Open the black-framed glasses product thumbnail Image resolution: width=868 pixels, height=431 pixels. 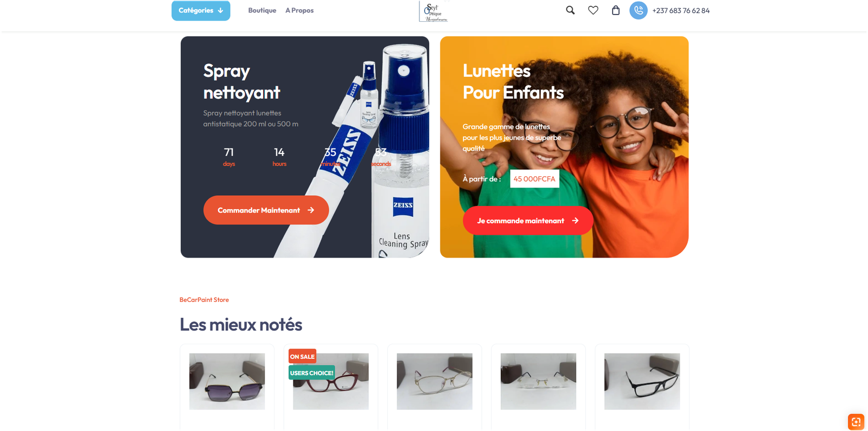pos(642,381)
